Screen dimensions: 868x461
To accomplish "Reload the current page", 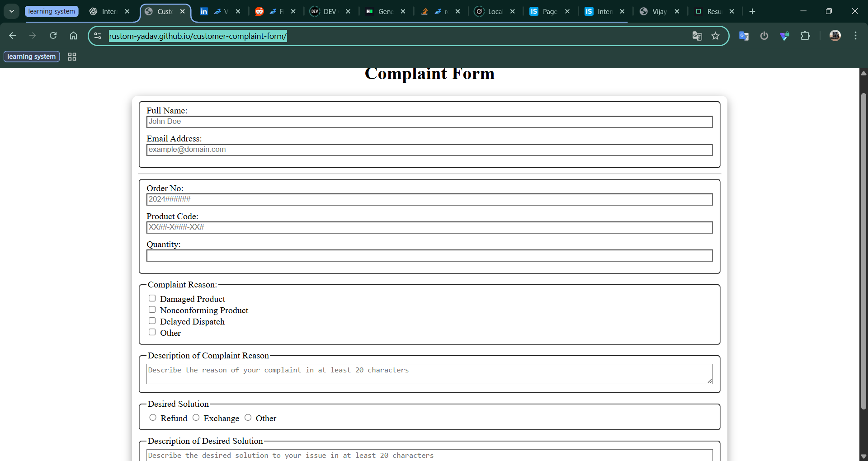I will coord(53,36).
